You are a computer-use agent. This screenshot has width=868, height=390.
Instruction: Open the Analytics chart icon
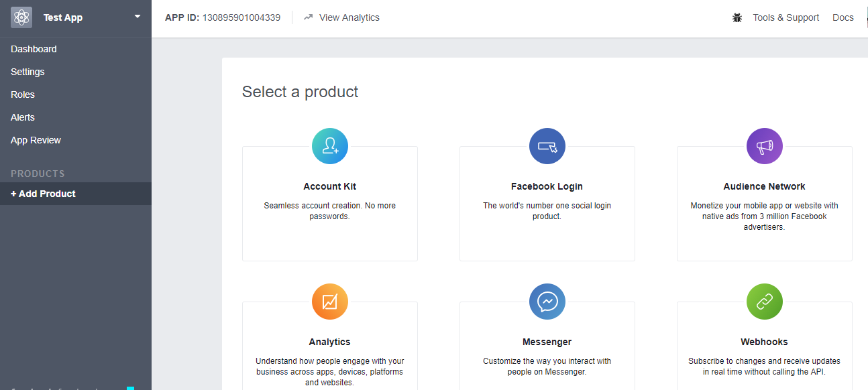pos(330,302)
